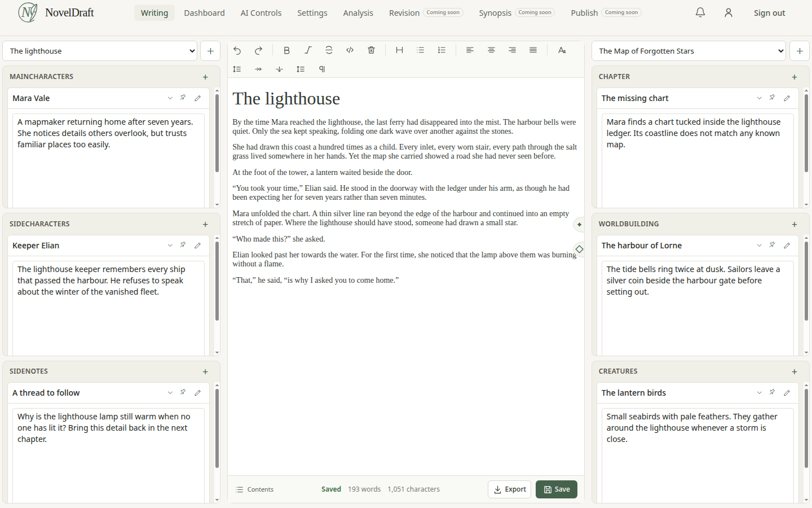Viewport: 812px width, 508px height.
Task: Open the Contents outline
Action: [254, 489]
